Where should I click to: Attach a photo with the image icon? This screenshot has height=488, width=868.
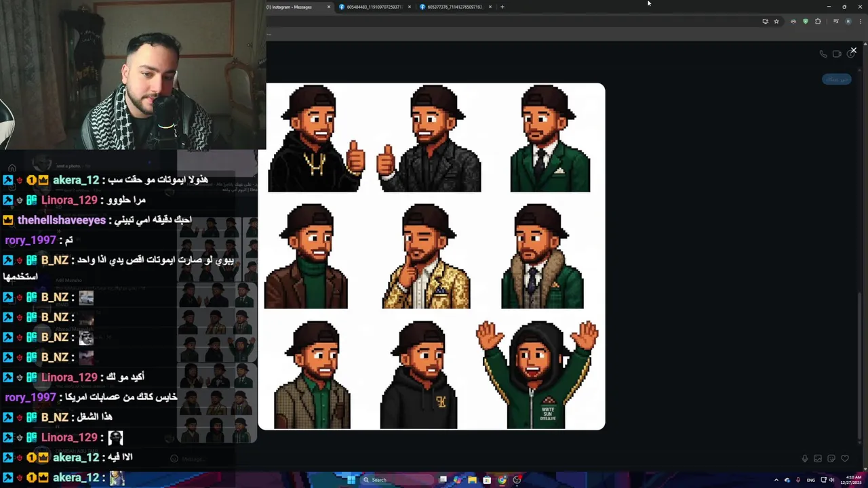[818, 459]
